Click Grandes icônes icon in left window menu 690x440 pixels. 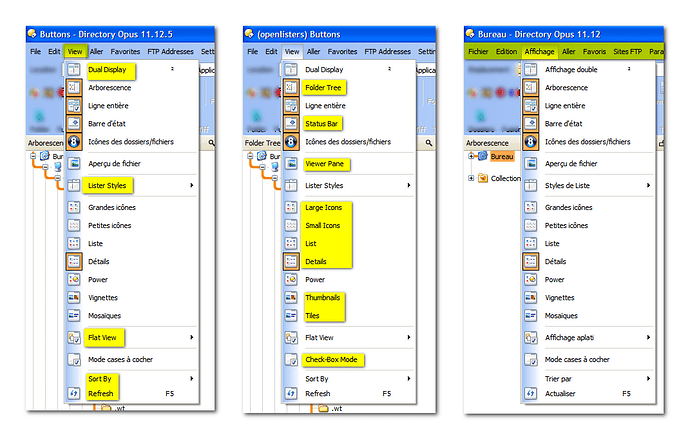(x=74, y=207)
